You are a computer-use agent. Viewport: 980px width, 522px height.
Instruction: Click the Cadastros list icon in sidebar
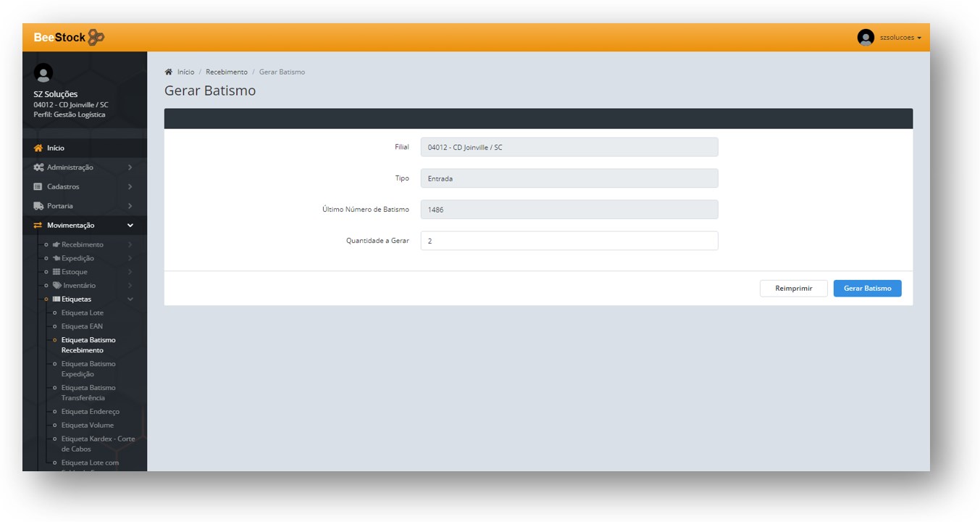point(38,187)
